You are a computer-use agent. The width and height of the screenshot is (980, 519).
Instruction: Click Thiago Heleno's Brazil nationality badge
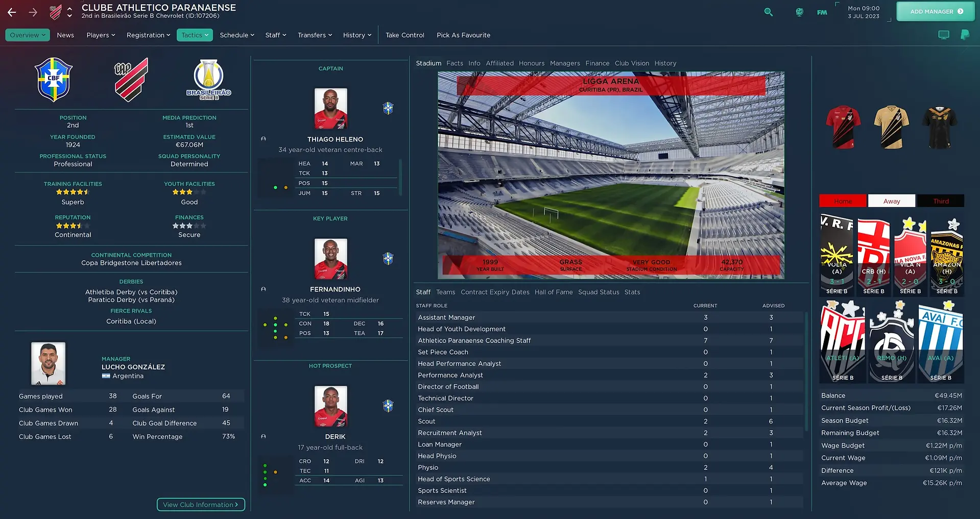click(x=388, y=108)
